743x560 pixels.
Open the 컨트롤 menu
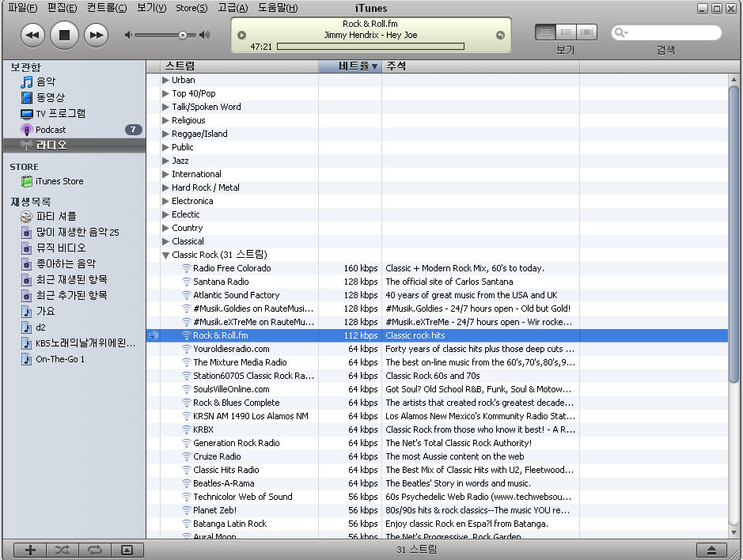tap(107, 8)
